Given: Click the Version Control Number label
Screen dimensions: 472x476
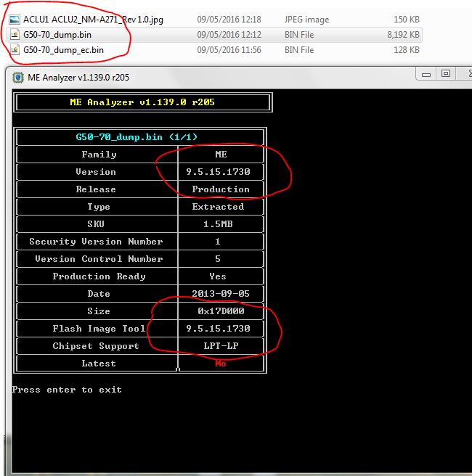Looking at the screenshot, I should [99, 259].
